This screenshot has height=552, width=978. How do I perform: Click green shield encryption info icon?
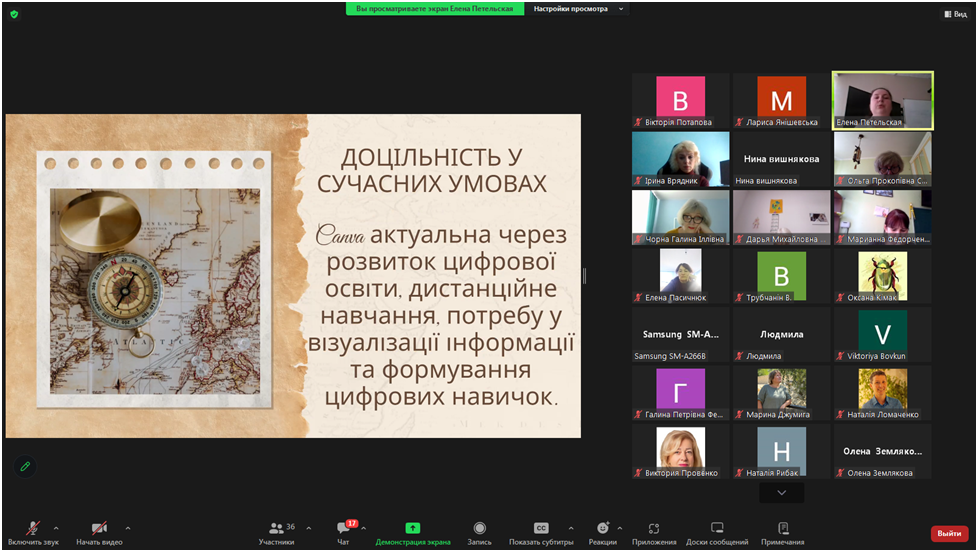(x=14, y=14)
